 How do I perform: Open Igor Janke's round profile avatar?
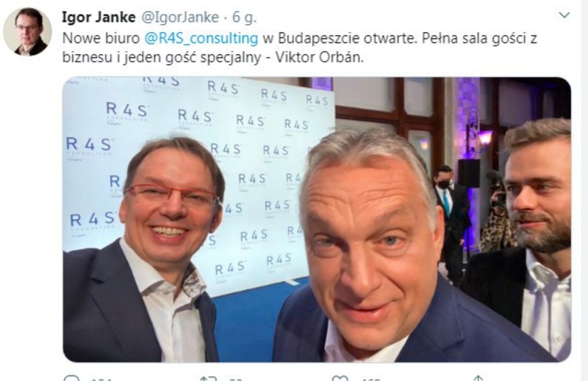28,31
